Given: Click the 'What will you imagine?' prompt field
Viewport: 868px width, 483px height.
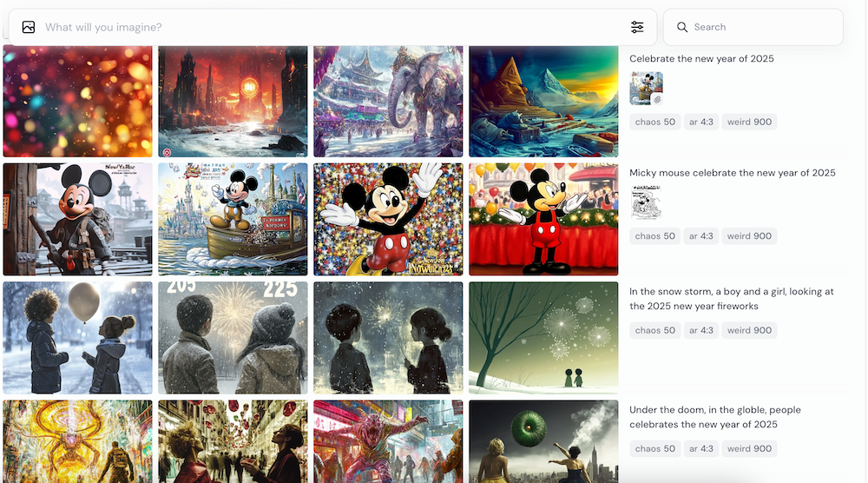Looking at the screenshot, I should [330, 28].
